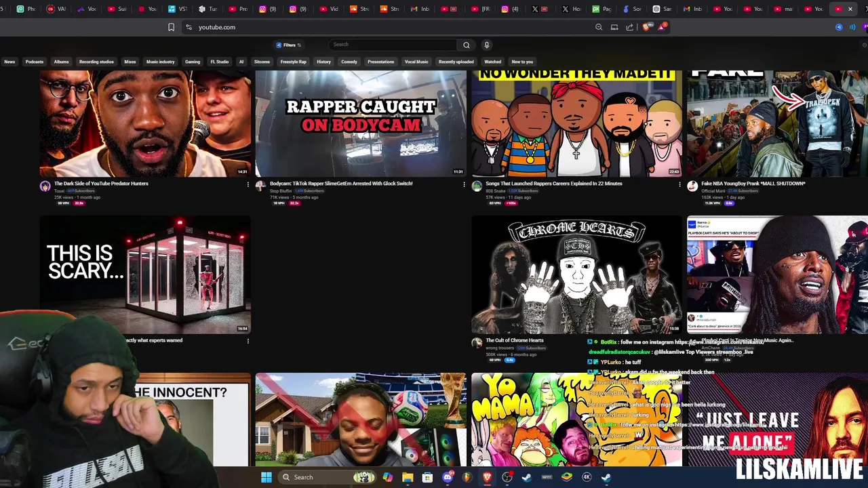868x488 pixels.
Task: Open options menu for Bodycam SlimeGetEm video
Action: (x=463, y=184)
